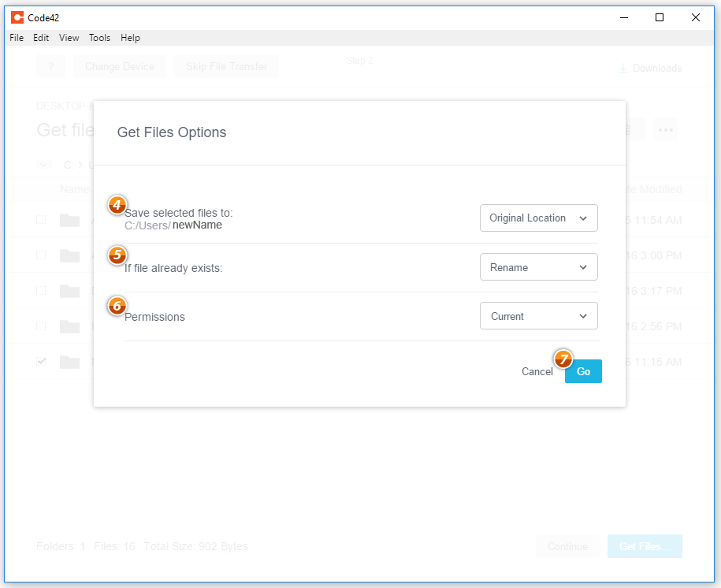Check the first folder's checkbox
Image resolution: width=721 pixels, height=588 pixels.
41,219
